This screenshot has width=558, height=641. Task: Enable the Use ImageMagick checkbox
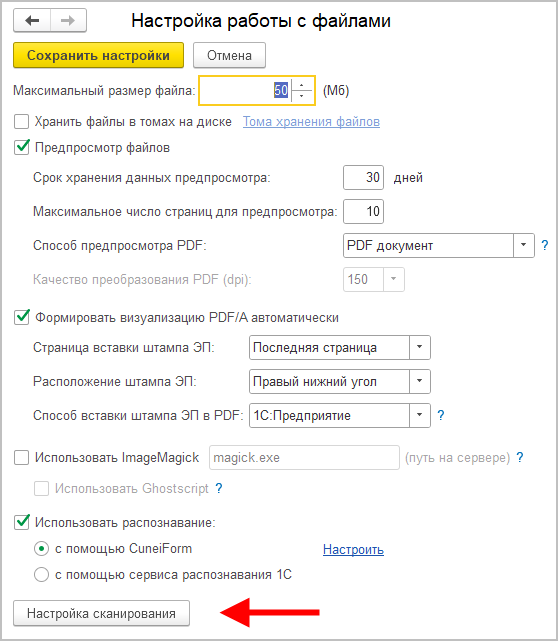tap(21, 457)
